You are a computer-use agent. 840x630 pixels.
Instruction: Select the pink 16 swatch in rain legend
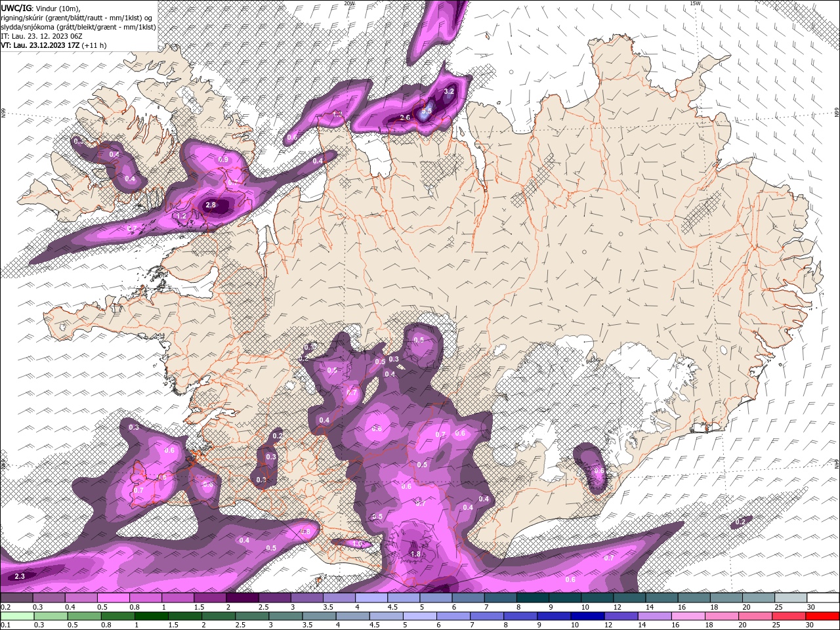(689, 616)
